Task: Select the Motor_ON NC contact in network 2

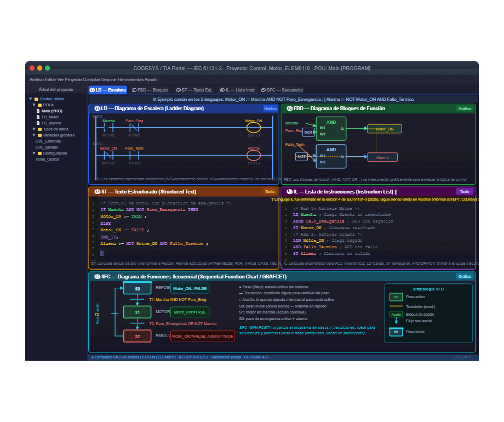Action: (x=108, y=155)
